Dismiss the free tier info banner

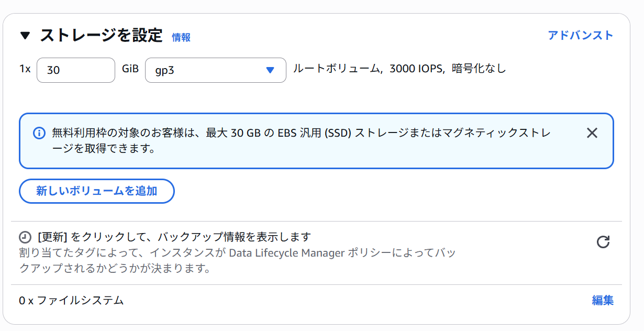[592, 133]
